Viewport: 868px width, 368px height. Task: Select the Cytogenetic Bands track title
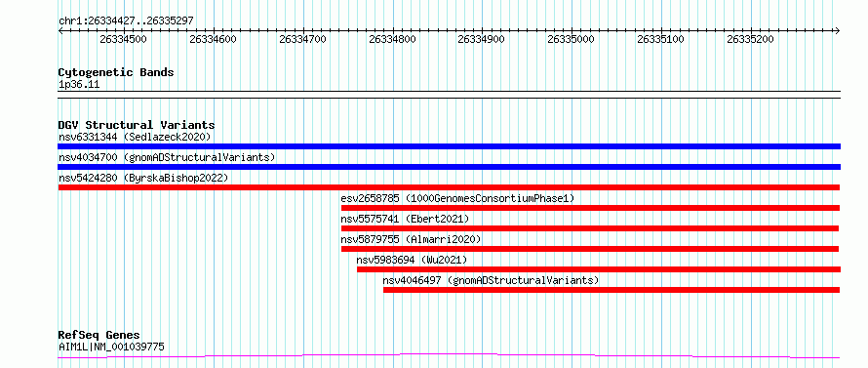116,72
